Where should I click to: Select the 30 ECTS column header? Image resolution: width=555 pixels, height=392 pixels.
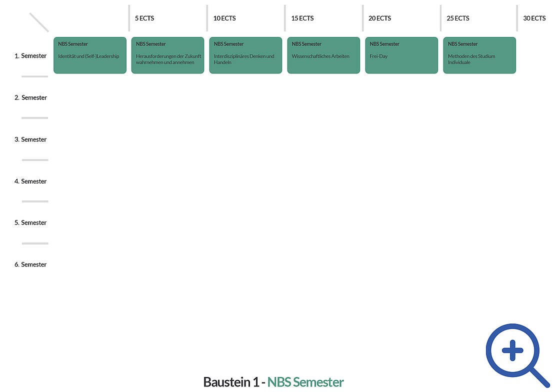[534, 18]
